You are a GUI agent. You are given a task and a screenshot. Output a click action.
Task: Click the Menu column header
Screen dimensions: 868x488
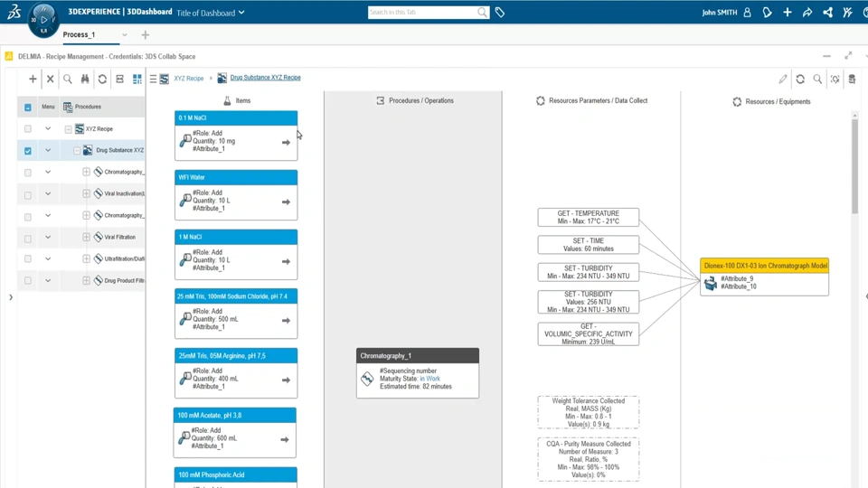[48, 107]
